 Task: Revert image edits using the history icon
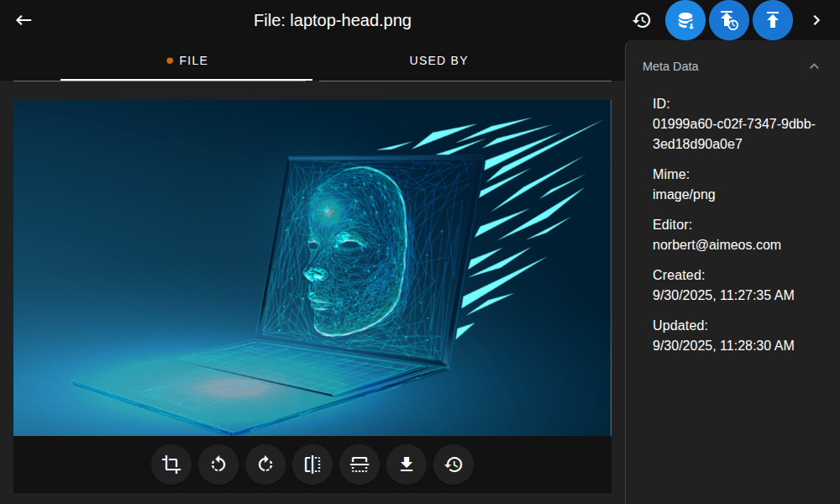click(x=454, y=465)
